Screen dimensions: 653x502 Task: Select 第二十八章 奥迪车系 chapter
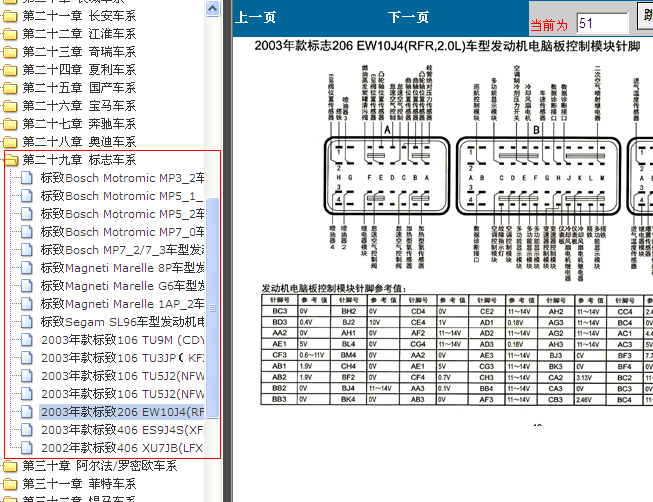(x=79, y=142)
